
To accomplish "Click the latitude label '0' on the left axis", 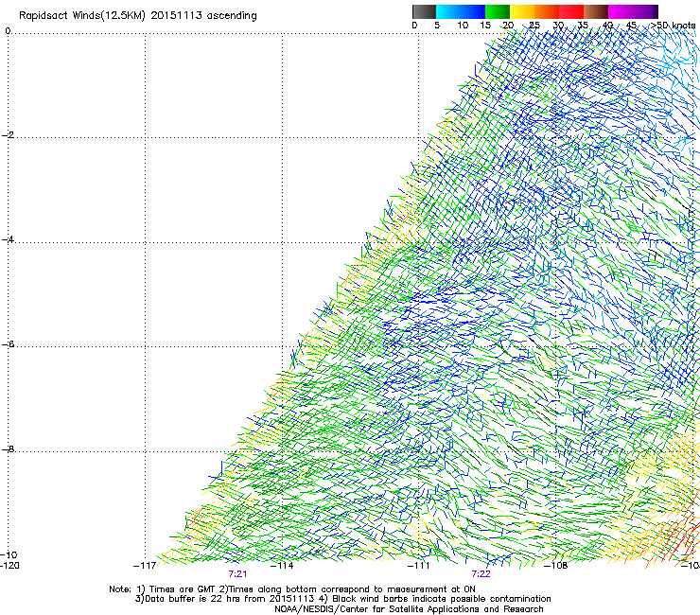I will pyautogui.click(x=8, y=31).
